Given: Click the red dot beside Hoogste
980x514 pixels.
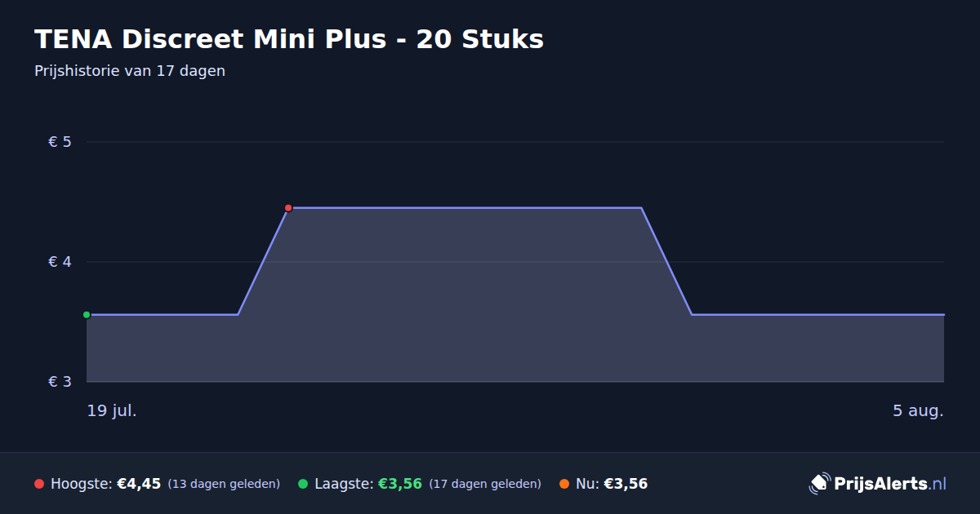Looking at the screenshot, I should tap(39, 484).
